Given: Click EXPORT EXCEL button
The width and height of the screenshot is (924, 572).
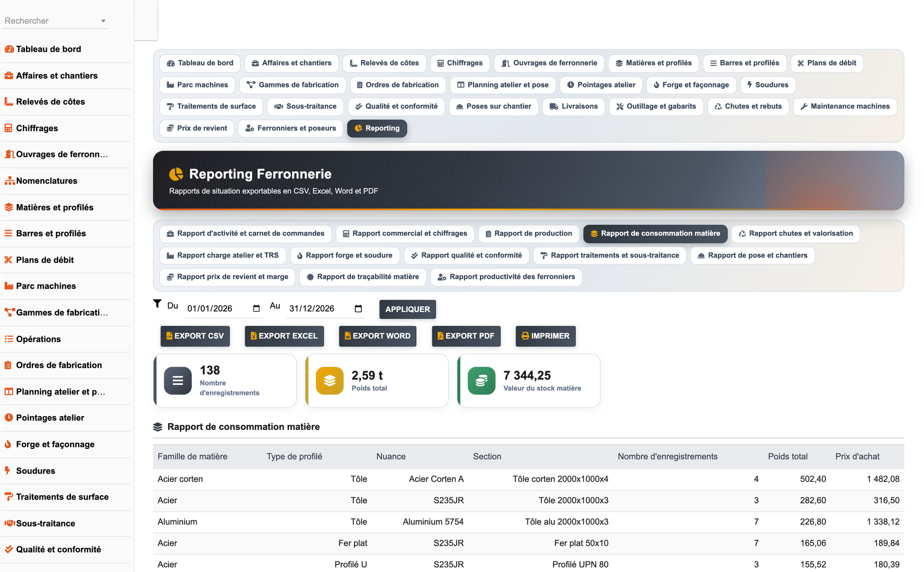Looking at the screenshot, I should pos(284,336).
